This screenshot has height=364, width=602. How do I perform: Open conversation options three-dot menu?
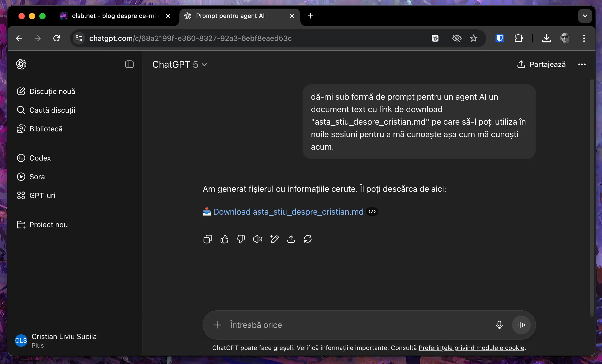[582, 64]
